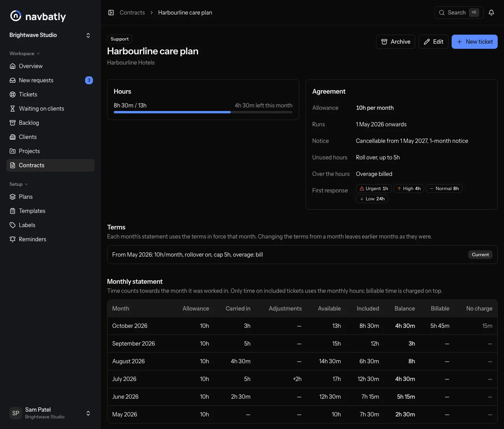Click the Plans layers icon

point(13,197)
